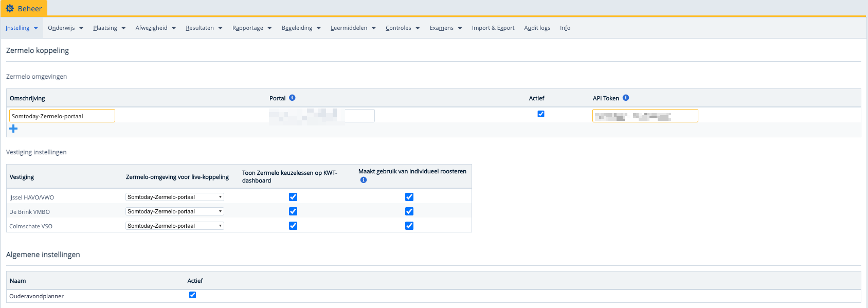Image resolution: width=868 pixels, height=308 pixels.
Task: Click info icon under individueel roosteren header
Action: pos(364,180)
